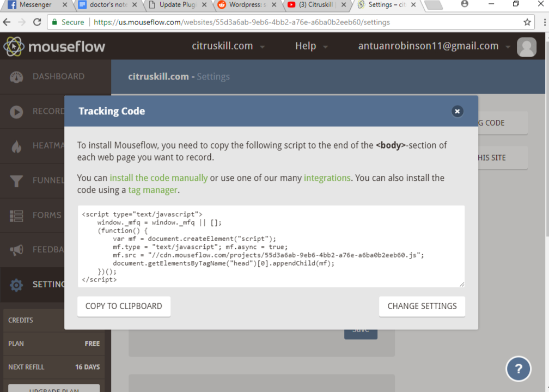Click inside the tracking code text area
This screenshot has height=392, width=549.
coord(271,247)
